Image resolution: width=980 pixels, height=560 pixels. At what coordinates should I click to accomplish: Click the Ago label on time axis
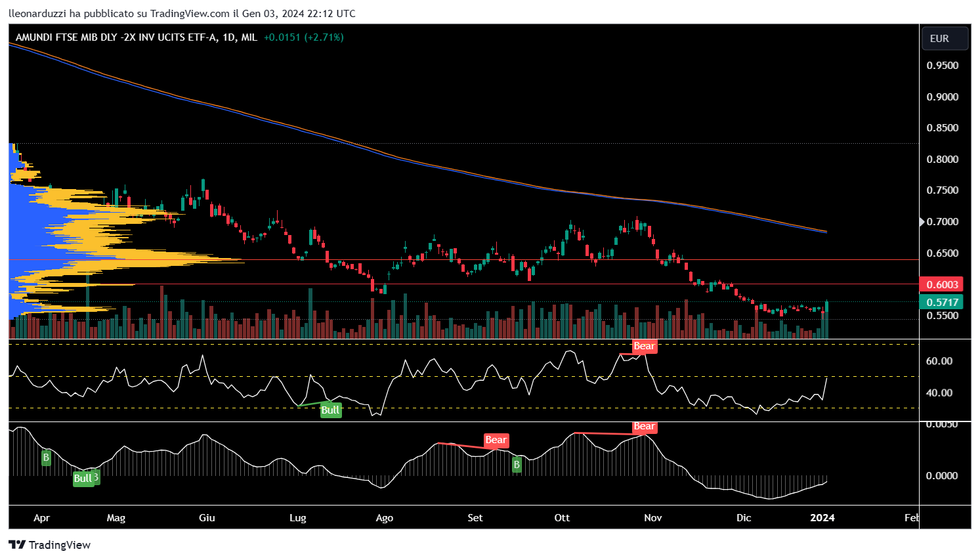tap(385, 518)
